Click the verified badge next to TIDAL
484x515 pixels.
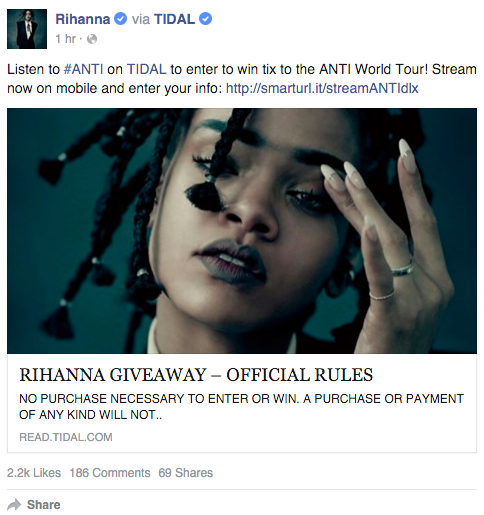point(205,19)
